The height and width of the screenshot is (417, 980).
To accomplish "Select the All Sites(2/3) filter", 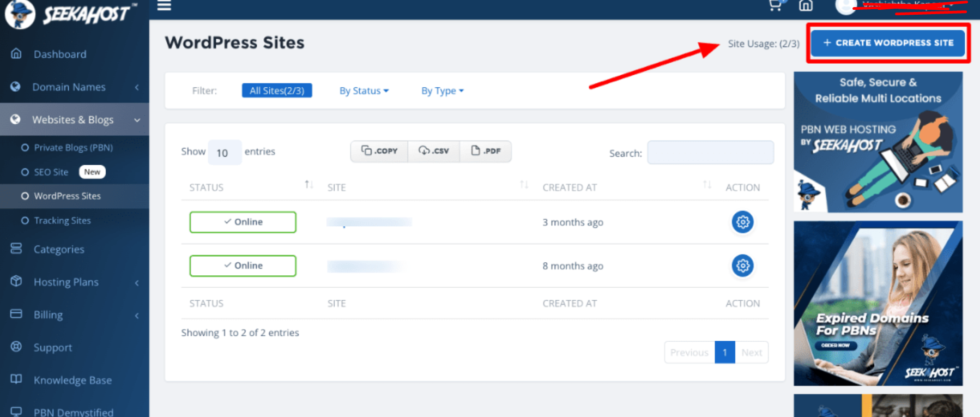I will tap(277, 90).
